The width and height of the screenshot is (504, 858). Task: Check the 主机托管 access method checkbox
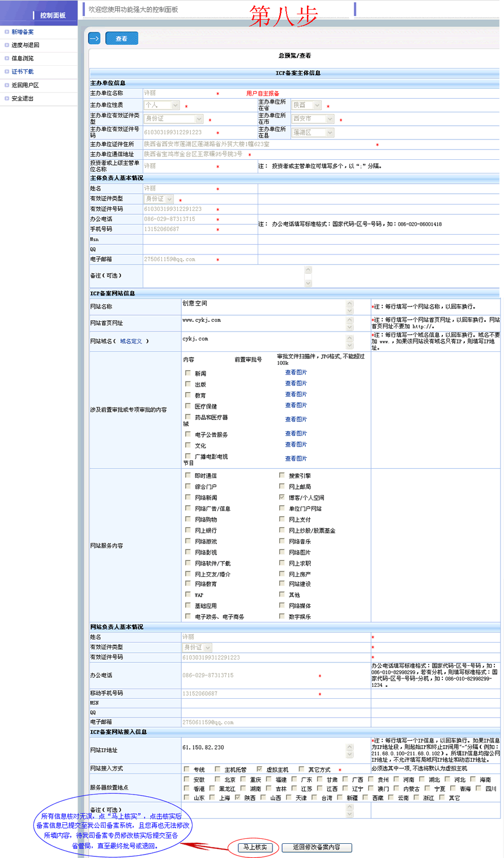(217, 769)
